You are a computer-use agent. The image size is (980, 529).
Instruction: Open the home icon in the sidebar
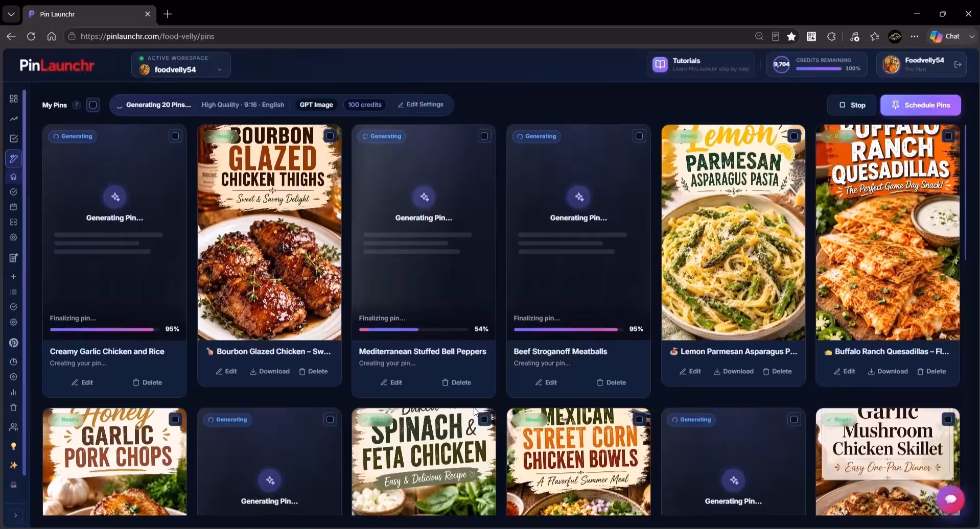(x=14, y=177)
